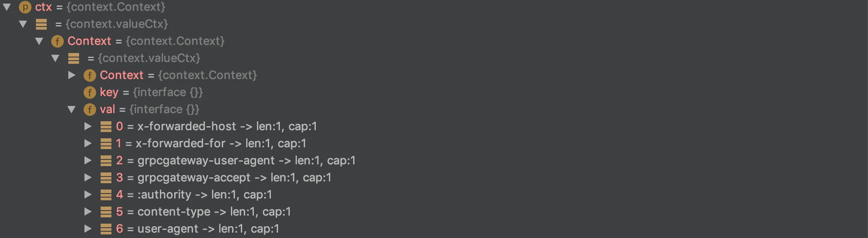Collapse the ctx root variable
Image resolution: width=868 pixels, height=238 pixels.
pos(7,7)
